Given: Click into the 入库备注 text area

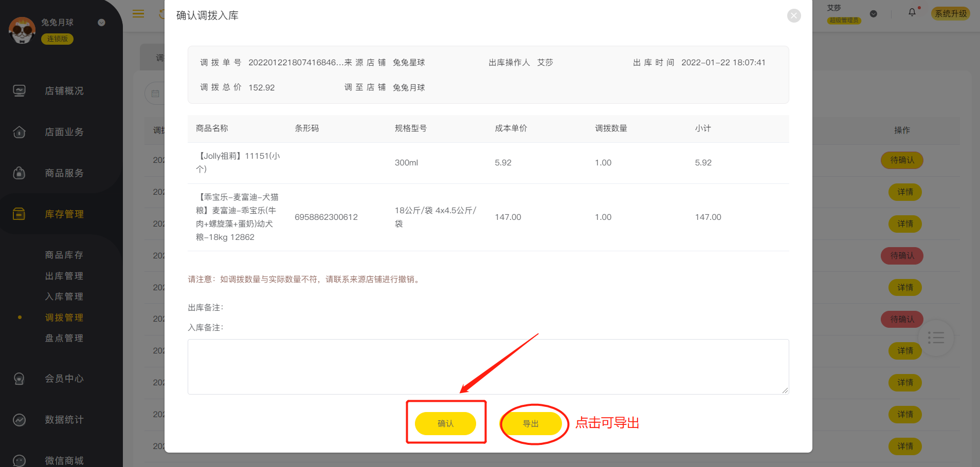Looking at the screenshot, I should (488, 366).
